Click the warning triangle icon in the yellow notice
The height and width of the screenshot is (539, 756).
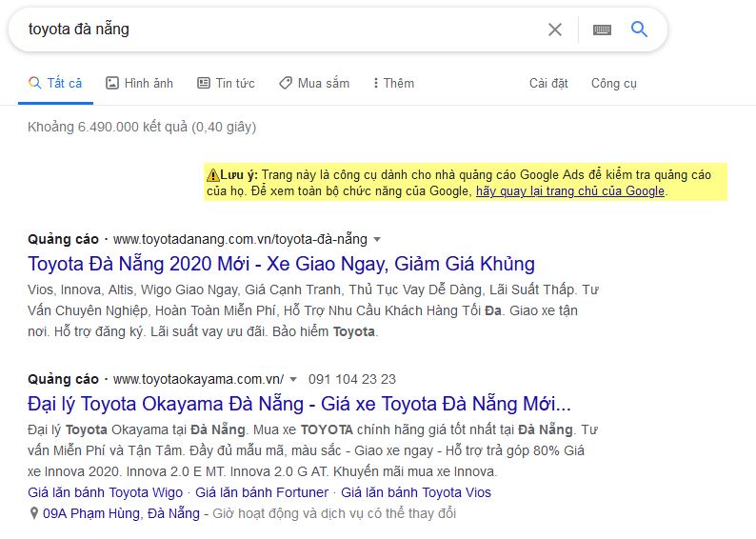[x=212, y=175]
